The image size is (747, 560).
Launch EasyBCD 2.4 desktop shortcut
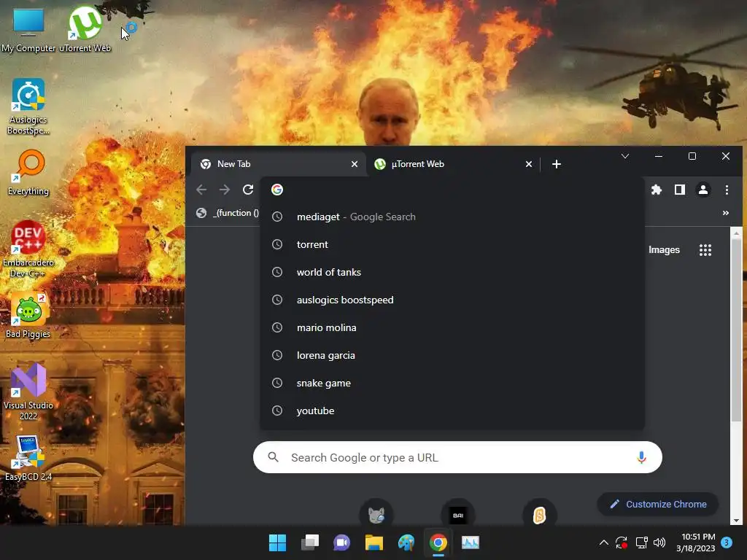[x=28, y=458]
